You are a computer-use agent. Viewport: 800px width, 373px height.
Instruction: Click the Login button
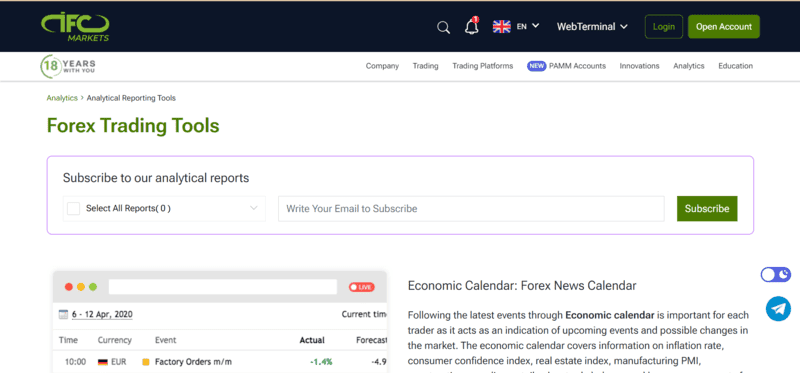tap(664, 27)
